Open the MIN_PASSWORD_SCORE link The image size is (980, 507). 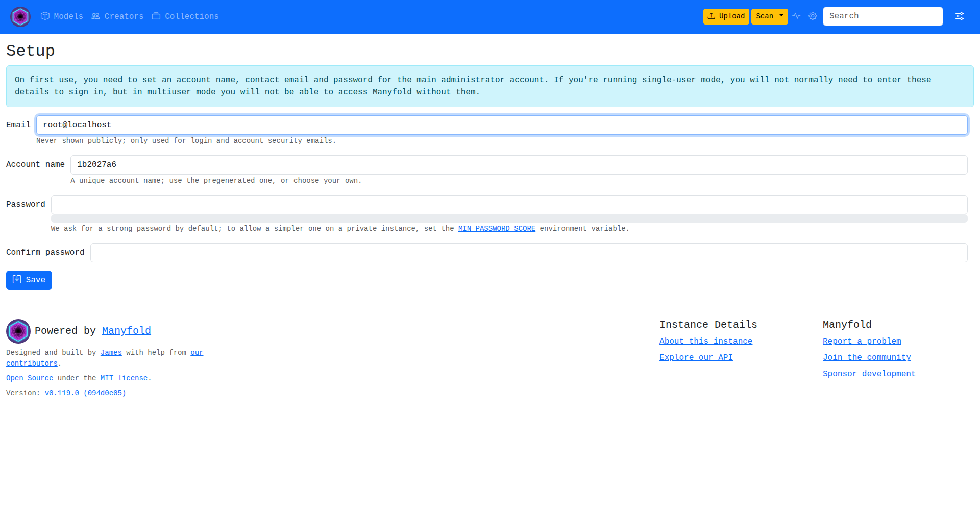pyautogui.click(x=497, y=229)
